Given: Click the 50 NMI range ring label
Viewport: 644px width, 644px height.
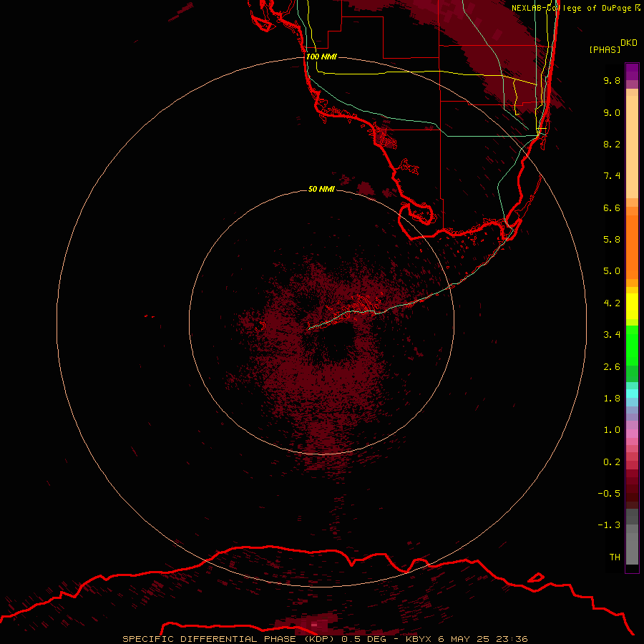Looking at the screenshot, I should (321, 189).
